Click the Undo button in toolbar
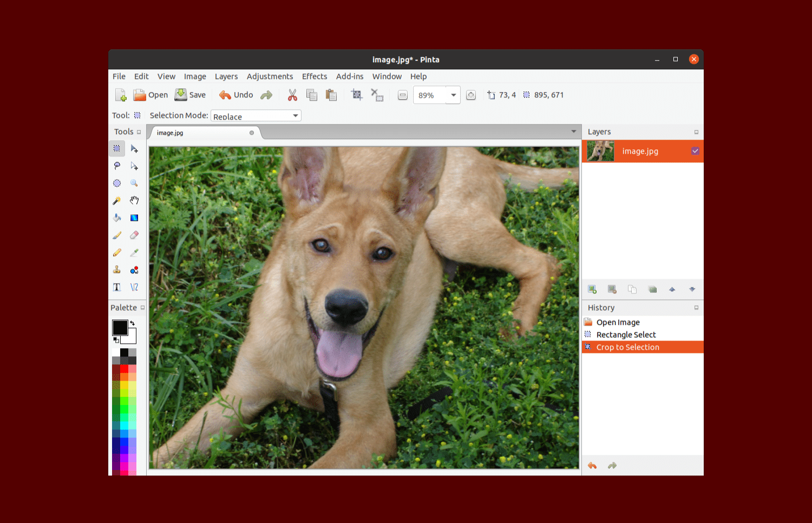 click(x=236, y=95)
